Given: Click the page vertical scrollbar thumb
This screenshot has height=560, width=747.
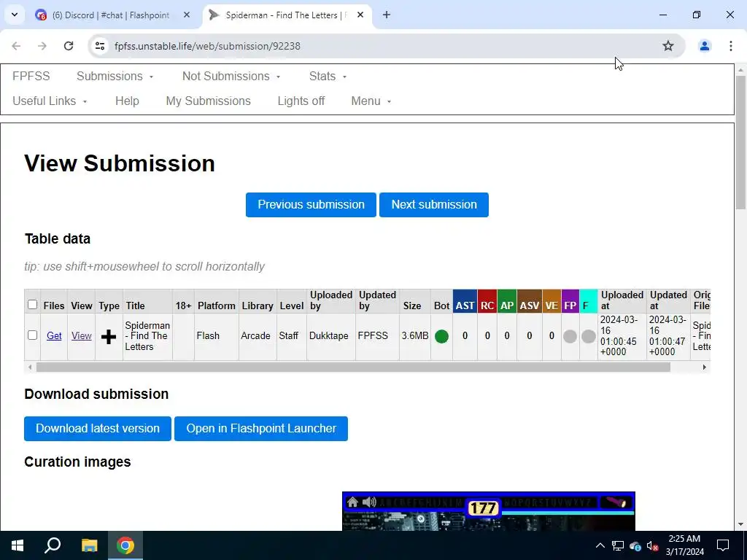Looking at the screenshot, I should [x=741, y=142].
